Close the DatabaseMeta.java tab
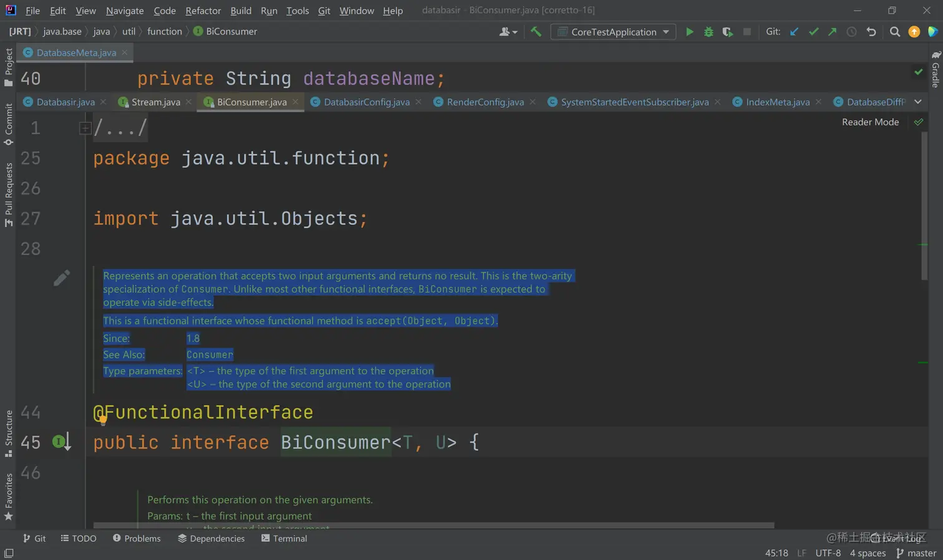Image resolution: width=943 pixels, height=560 pixels. click(125, 52)
